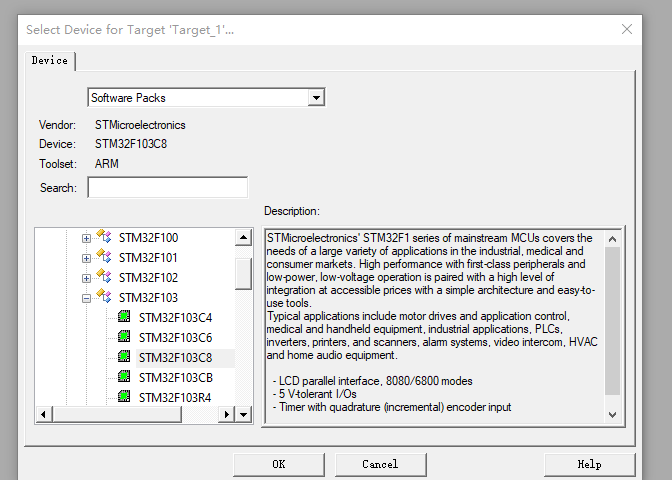Select the STM32F100 family label
Viewport: 672px width, 480px height.
pyautogui.click(x=148, y=238)
